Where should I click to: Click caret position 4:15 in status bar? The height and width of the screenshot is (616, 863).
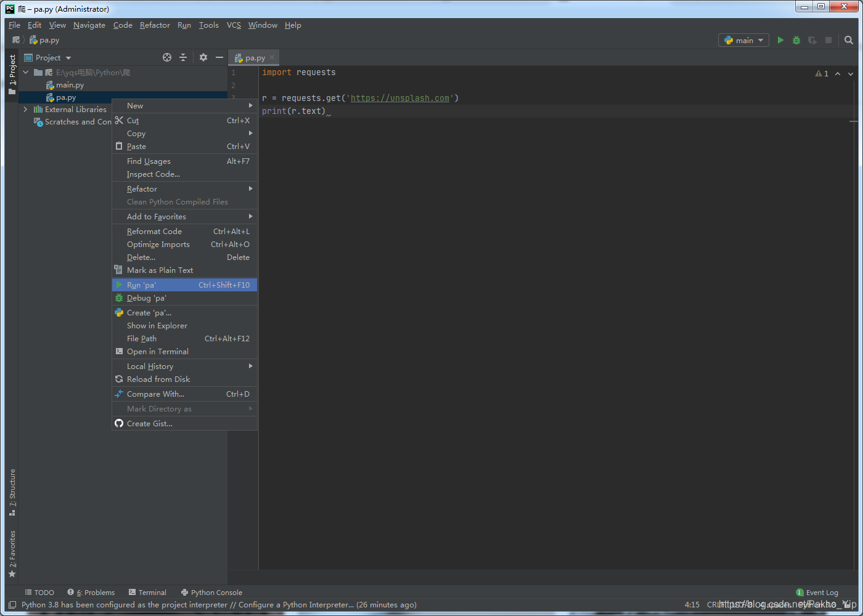(x=692, y=605)
